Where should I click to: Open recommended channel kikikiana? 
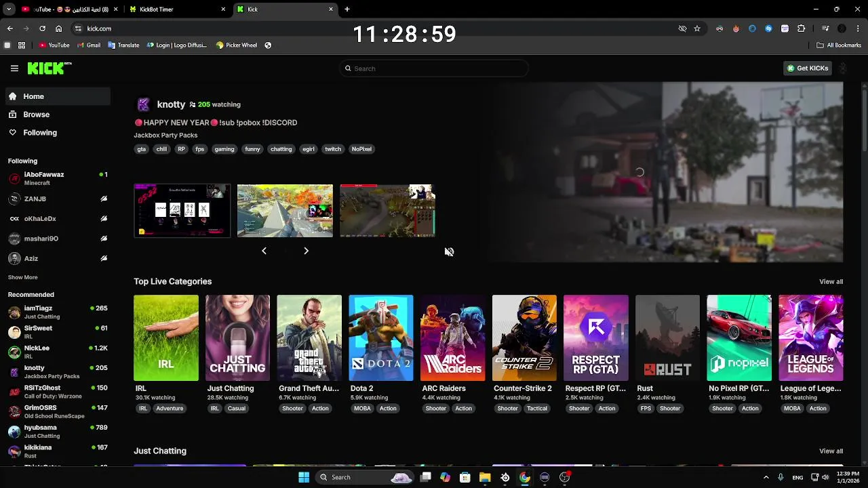pyautogui.click(x=58, y=451)
